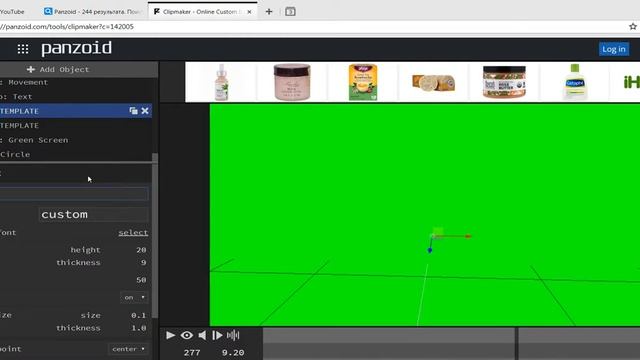
Task: Click the Log in button
Action: 613,49
